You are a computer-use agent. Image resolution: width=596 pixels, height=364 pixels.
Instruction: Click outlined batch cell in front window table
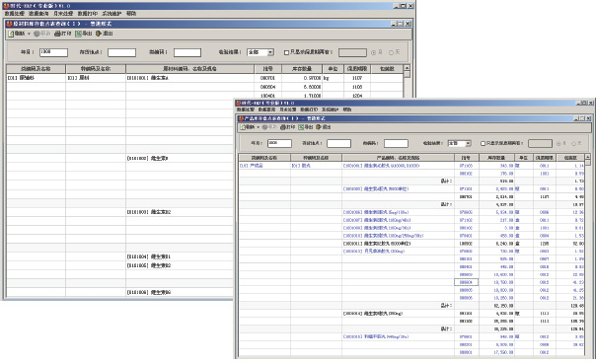[466, 282]
